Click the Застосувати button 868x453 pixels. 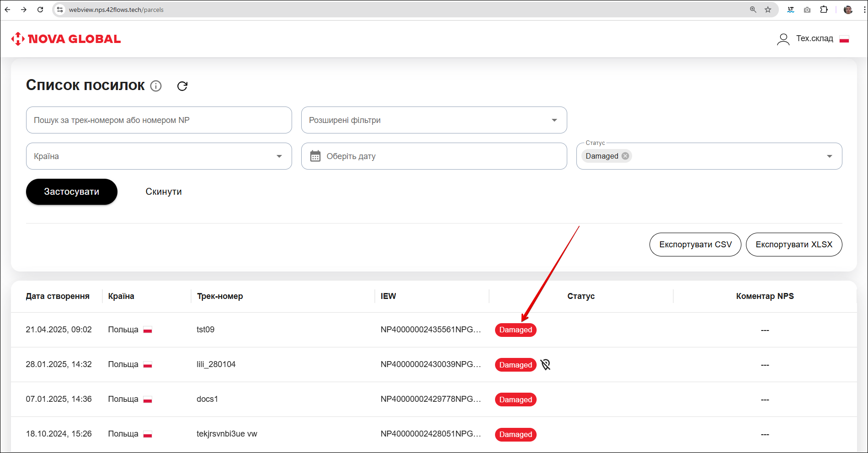[72, 192]
